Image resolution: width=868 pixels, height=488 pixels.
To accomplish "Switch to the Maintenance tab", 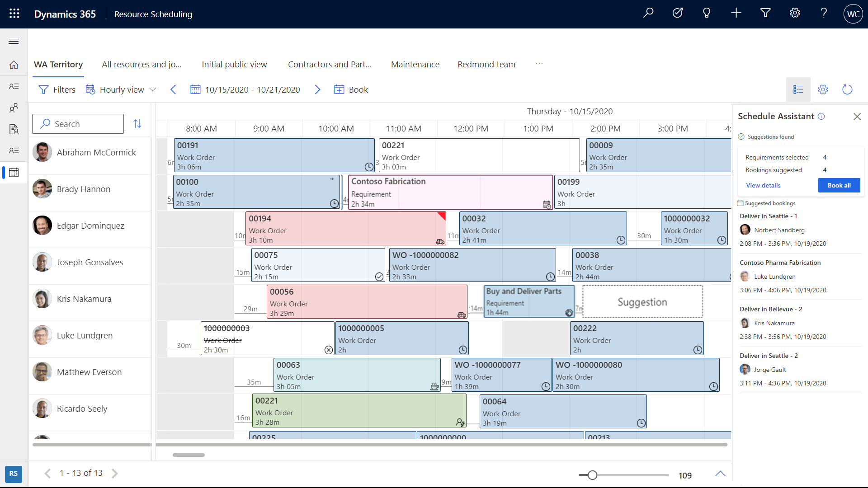I will [415, 64].
